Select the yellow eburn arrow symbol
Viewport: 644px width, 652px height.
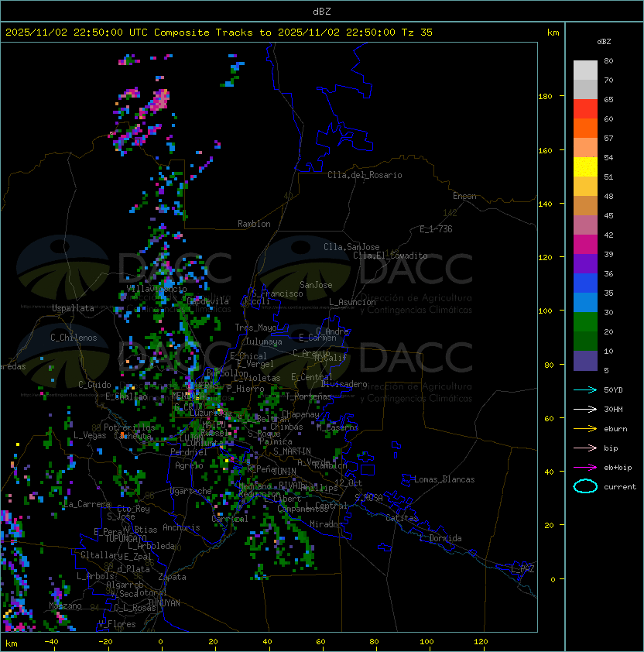click(x=585, y=429)
